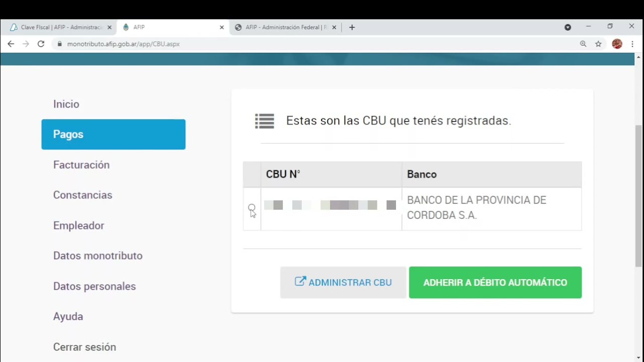Close the Clave Fiscal tab
Screen dimensions: 644x362
[x=109, y=27]
